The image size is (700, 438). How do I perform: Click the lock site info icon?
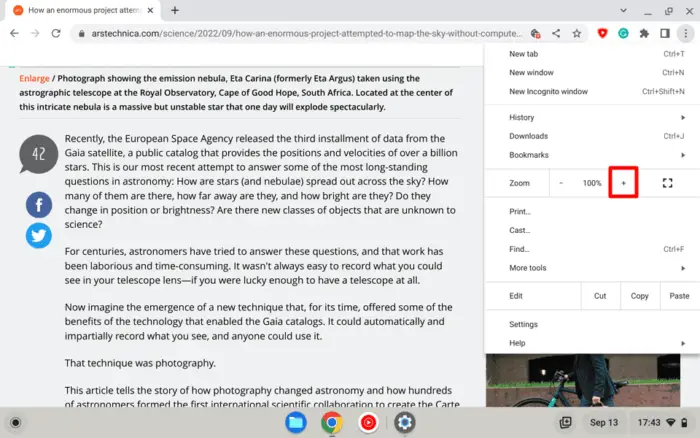(x=81, y=33)
